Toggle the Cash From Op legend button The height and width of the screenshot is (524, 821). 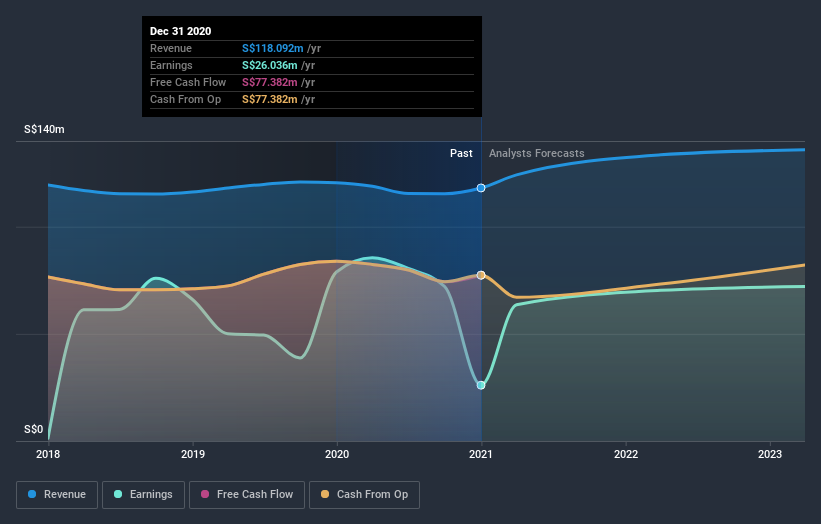click(364, 495)
